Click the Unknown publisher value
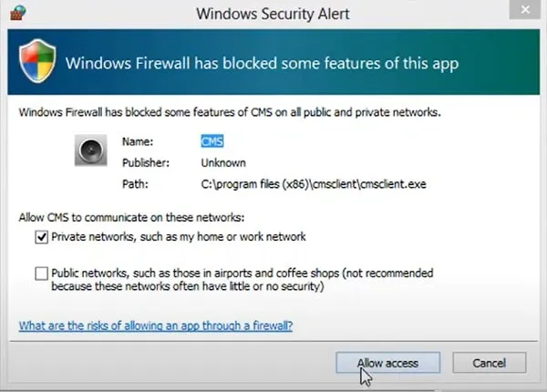Image resolution: width=547 pixels, height=392 pixels. point(223,163)
